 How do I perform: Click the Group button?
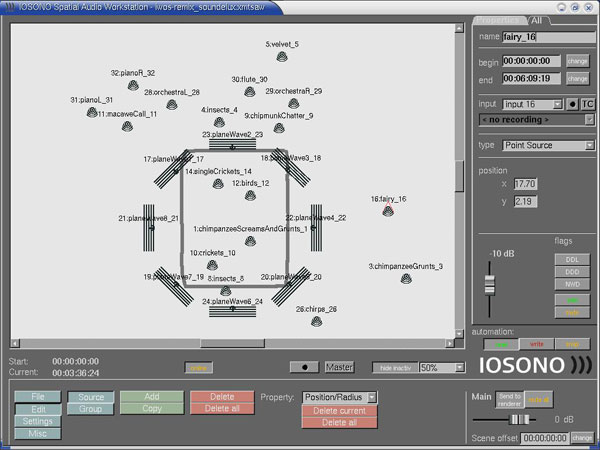[91, 409]
